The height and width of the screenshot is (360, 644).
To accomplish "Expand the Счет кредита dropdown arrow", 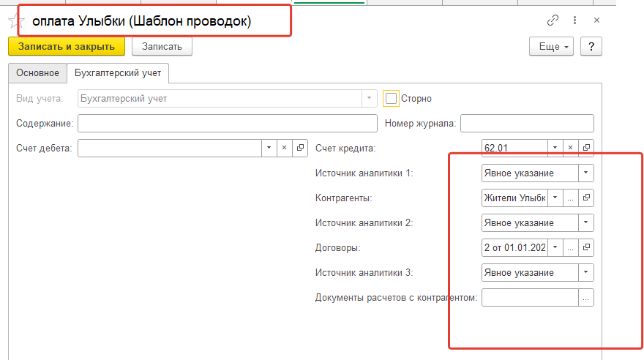I will point(555,148).
